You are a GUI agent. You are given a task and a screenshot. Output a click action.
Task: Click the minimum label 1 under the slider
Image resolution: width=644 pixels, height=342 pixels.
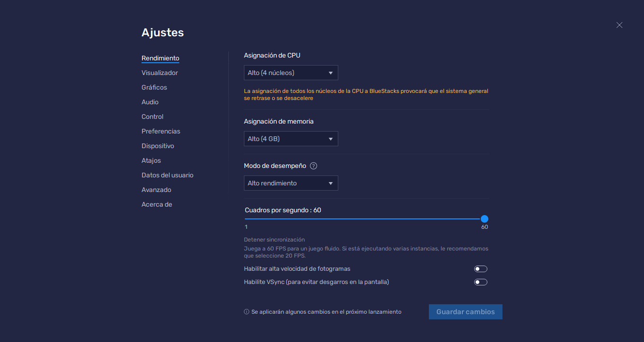point(246,227)
